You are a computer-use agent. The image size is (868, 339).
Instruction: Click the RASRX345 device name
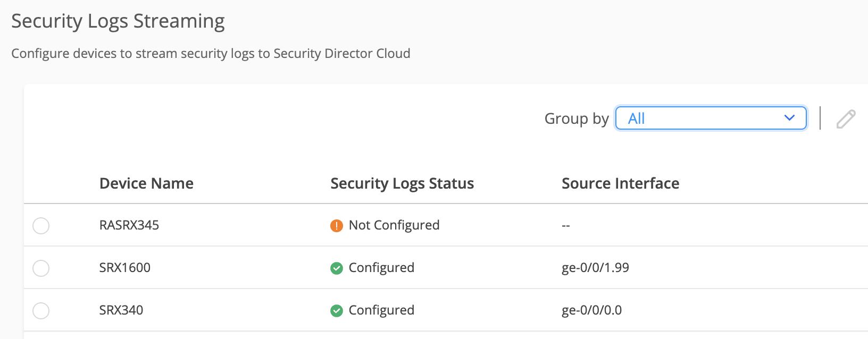[x=129, y=225]
